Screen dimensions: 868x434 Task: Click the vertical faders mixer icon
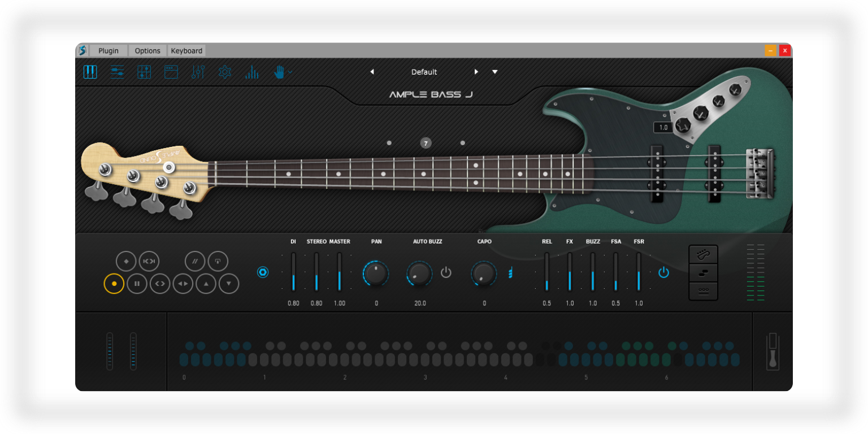198,72
